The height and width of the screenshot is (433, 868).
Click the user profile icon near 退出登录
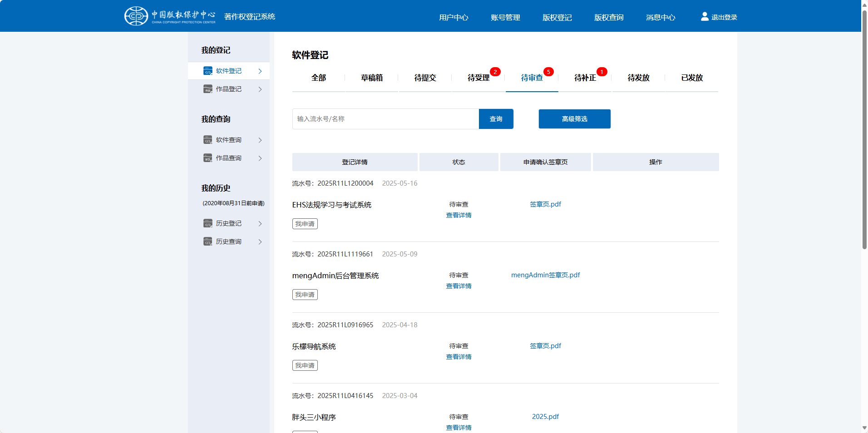point(704,16)
